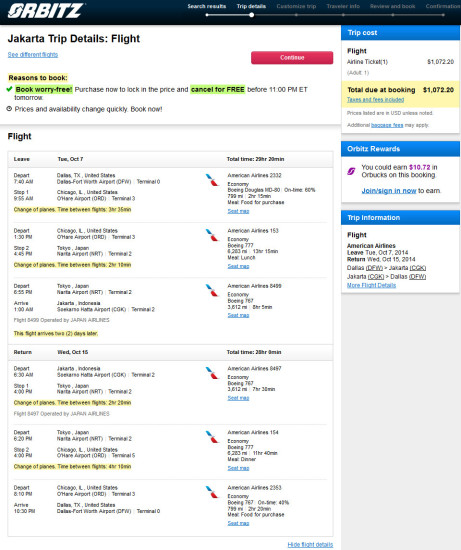
Task: Click American Airlines logo for flight 153
Action: [x=212, y=235]
